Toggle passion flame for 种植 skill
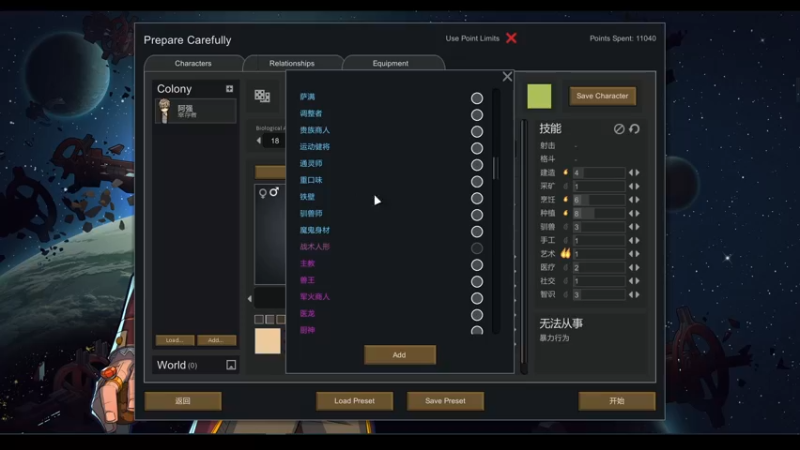800x450 pixels. coord(565,213)
